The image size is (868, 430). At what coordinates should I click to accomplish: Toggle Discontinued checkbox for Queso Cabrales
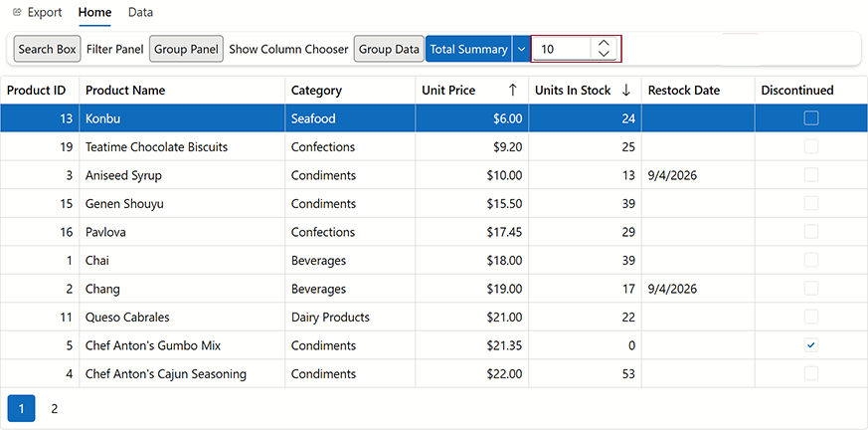(x=811, y=317)
